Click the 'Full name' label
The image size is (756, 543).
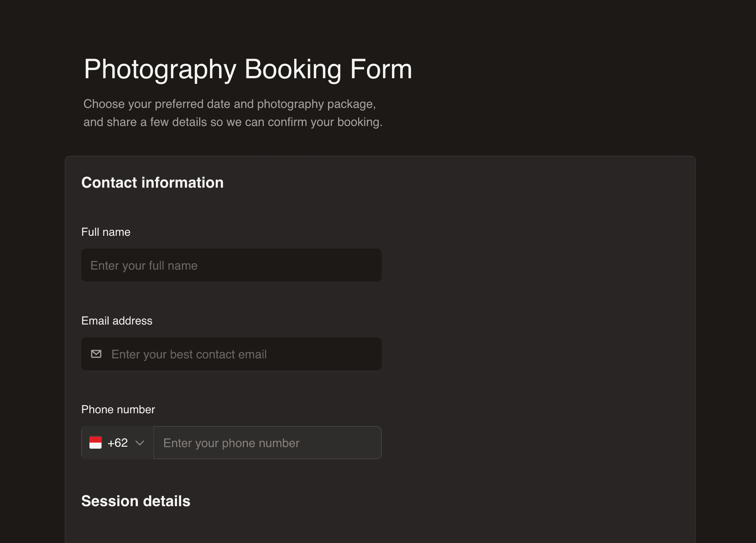coord(106,232)
